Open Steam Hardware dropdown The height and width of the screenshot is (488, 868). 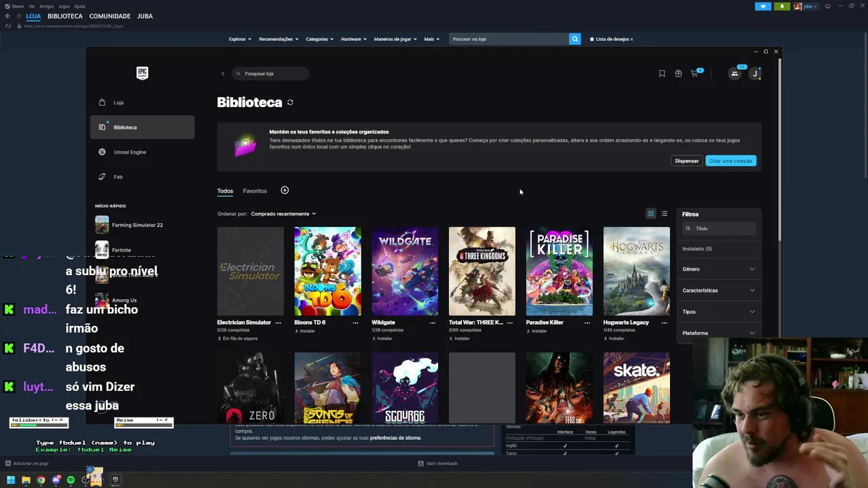click(x=354, y=39)
